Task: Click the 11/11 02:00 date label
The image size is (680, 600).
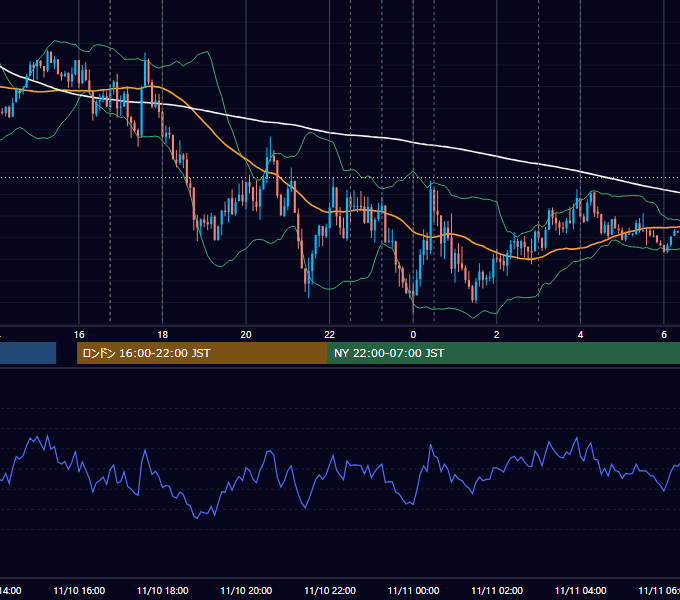Action: point(497,590)
